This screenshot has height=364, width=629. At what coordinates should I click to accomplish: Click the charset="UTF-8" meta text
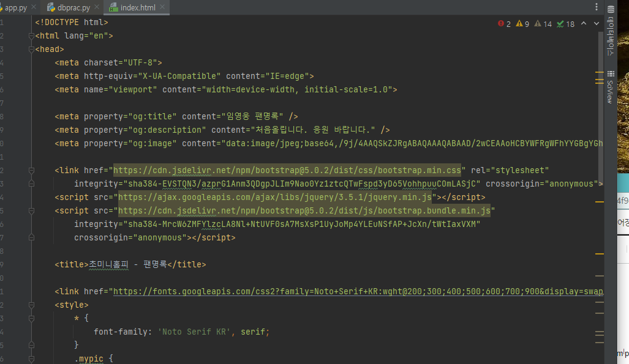coord(120,63)
